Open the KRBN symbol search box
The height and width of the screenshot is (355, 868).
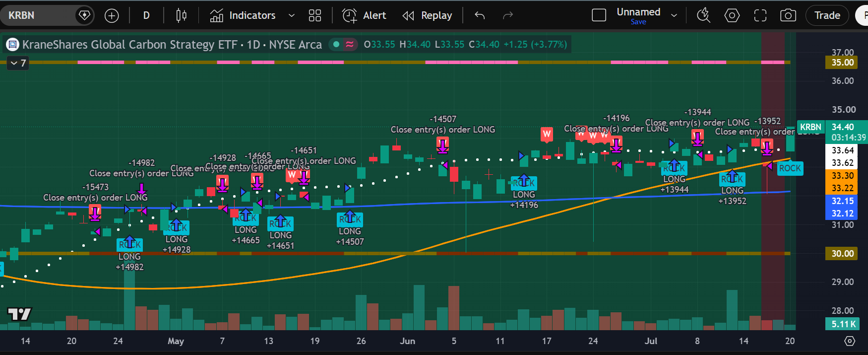(37, 15)
